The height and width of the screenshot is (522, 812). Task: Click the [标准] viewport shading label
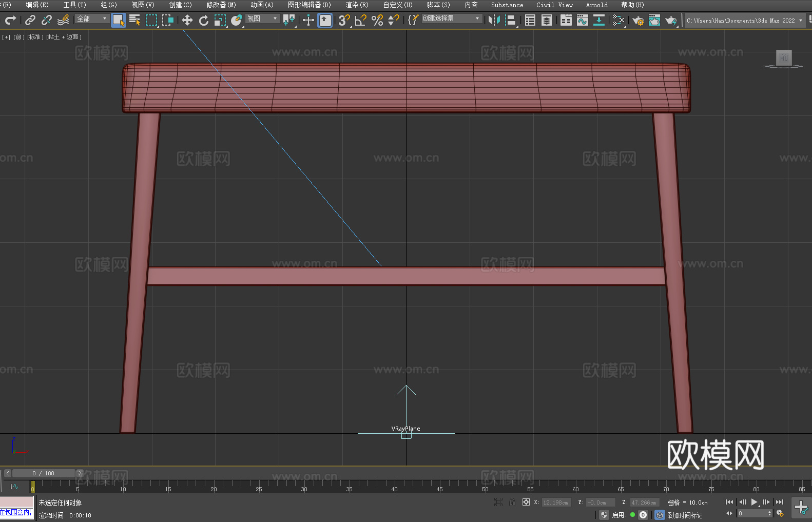coord(35,37)
